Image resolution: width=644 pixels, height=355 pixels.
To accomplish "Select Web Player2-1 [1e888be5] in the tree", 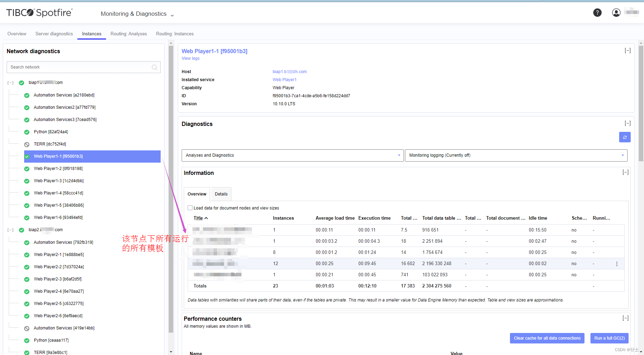I will [x=59, y=255].
